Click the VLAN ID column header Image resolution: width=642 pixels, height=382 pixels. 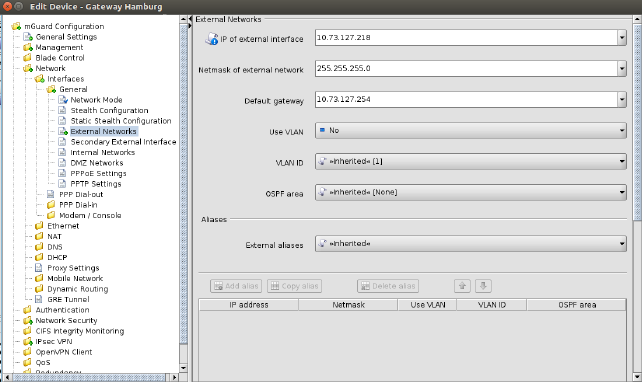(x=492, y=305)
